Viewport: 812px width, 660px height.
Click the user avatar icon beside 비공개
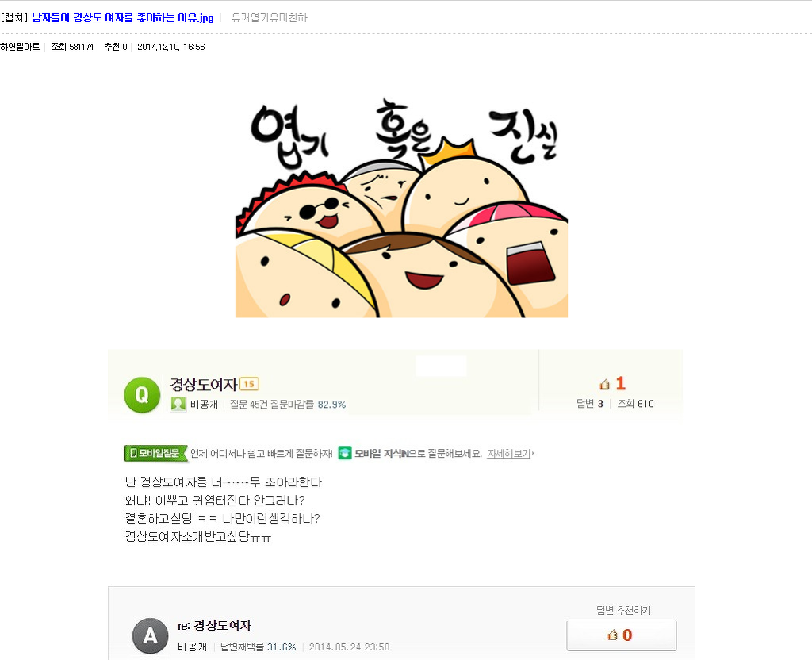178,404
